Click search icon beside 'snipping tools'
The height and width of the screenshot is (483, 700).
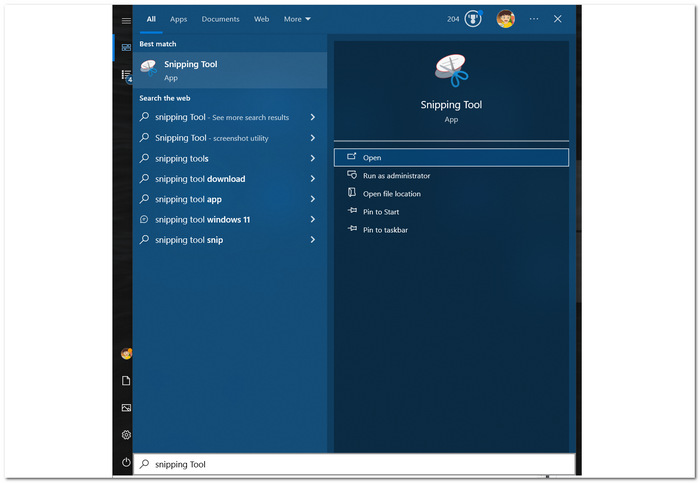point(144,158)
